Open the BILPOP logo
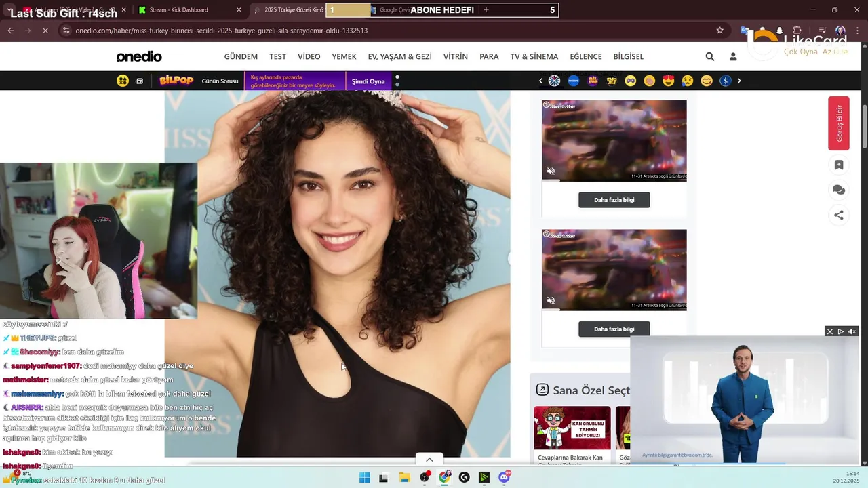The height and width of the screenshot is (488, 868). point(176,81)
